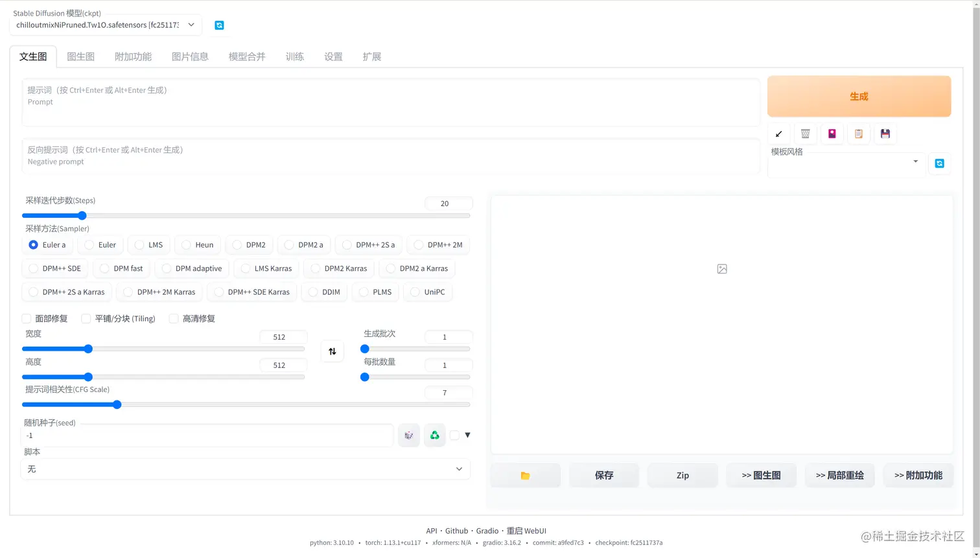
Task: Open the 附加功能 tab
Action: tap(133, 56)
